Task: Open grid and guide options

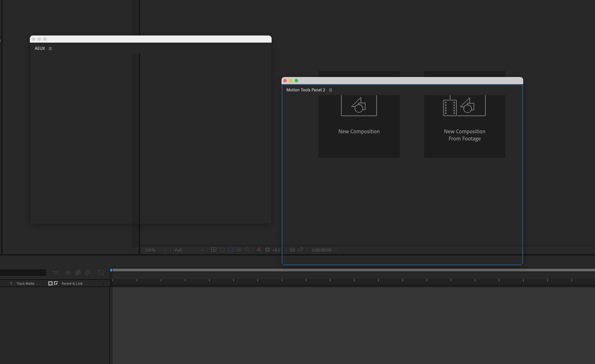Action: (247, 250)
